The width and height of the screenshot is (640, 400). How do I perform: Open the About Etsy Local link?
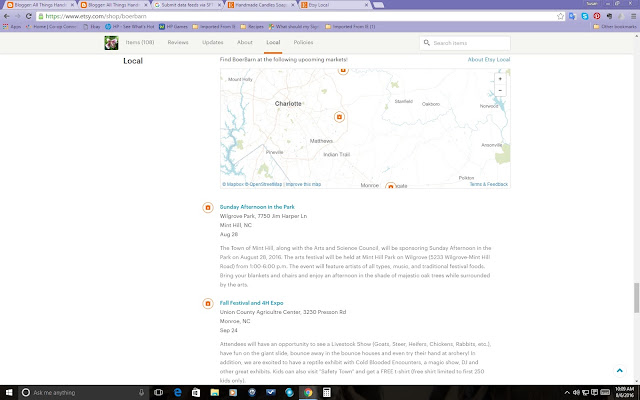pyautogui.click(x=489, y=60)
